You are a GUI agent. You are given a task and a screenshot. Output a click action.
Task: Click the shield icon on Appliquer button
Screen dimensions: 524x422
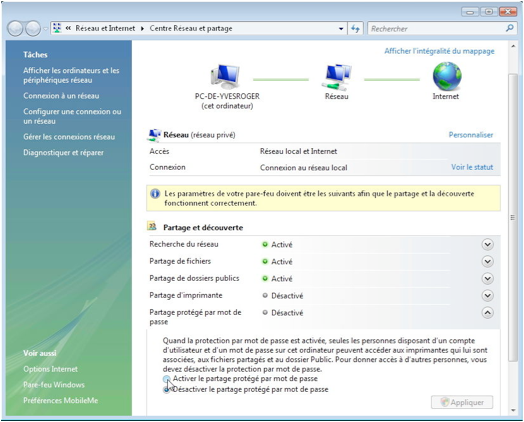click(444, 402)
